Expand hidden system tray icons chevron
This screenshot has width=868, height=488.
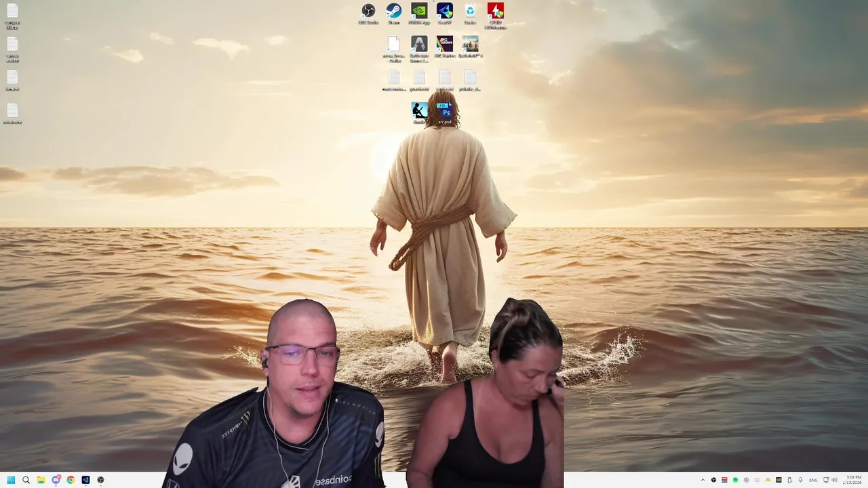pyautogui.click(x=703, y=480)
